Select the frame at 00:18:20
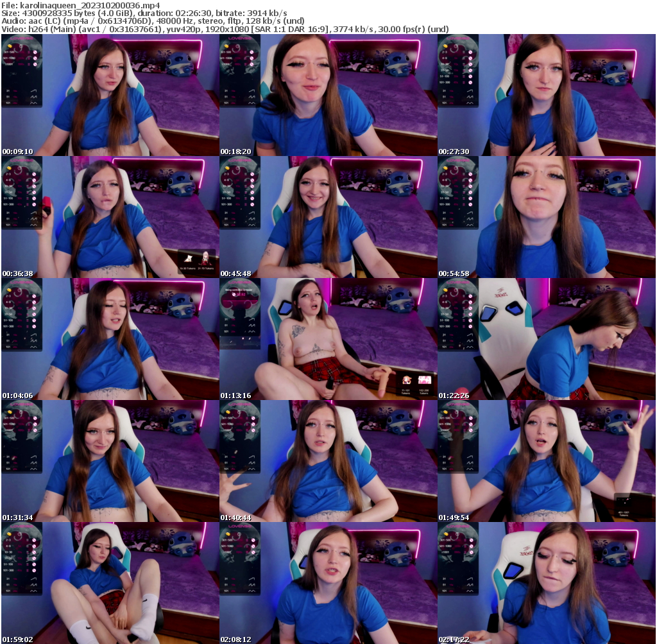This screenshot has width=657, height=644. coord(328,95)
